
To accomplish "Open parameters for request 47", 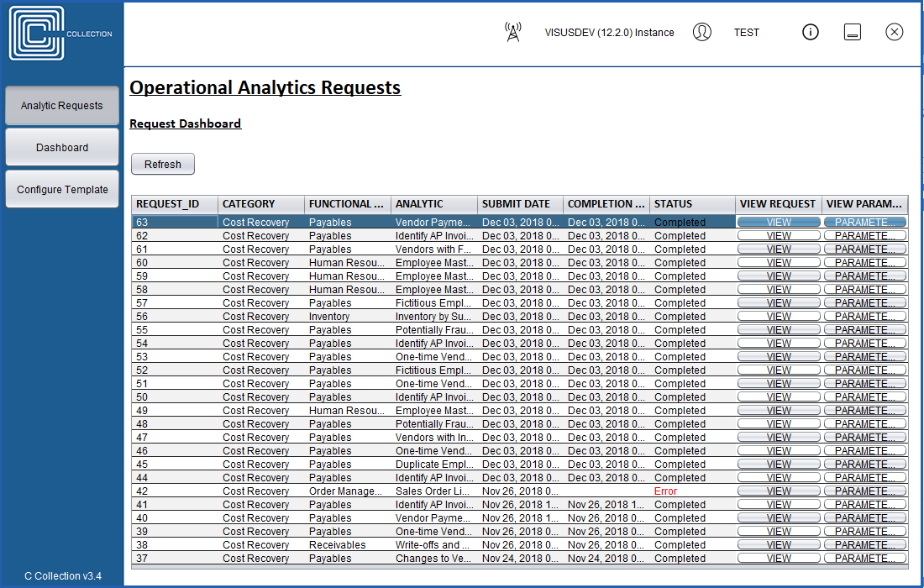I will pyautogui.click(x=865, y=438).
